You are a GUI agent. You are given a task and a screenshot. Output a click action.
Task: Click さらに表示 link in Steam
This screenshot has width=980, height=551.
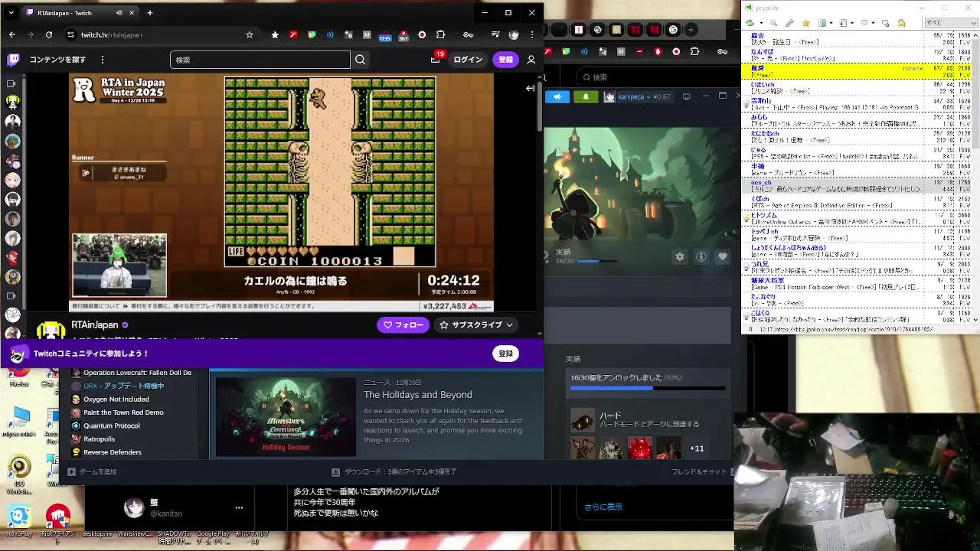click(x=603, y=507)
